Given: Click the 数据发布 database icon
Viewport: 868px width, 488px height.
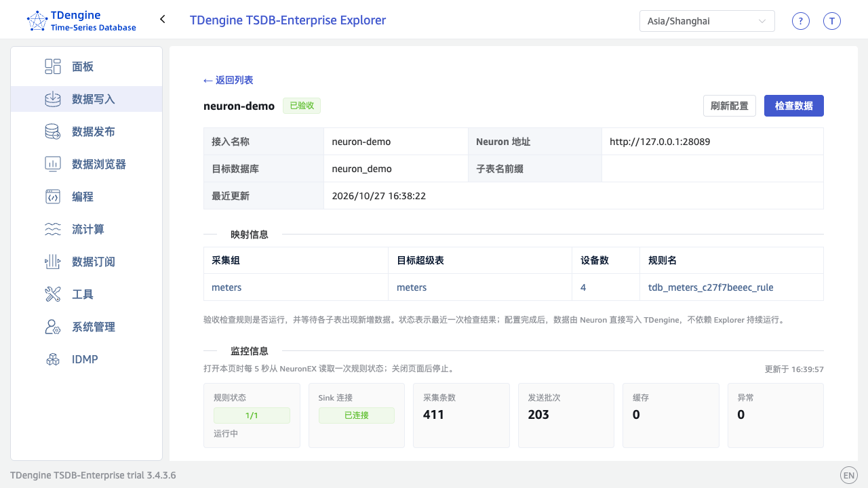Looking at the screenshot, I should 53,131.
